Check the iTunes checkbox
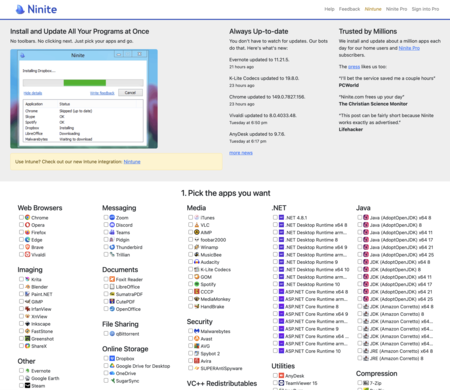The height and width of the screenshot is (390, 450). pyautogui.click(x=190, y=217)
